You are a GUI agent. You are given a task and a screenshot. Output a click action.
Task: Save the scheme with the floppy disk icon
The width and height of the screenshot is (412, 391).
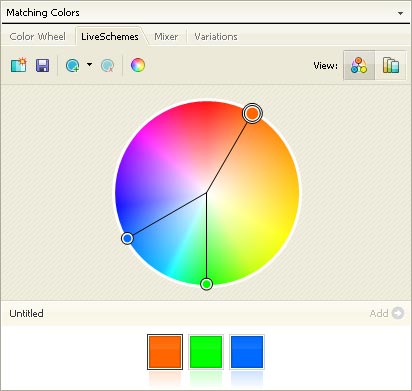click(43, 65)
